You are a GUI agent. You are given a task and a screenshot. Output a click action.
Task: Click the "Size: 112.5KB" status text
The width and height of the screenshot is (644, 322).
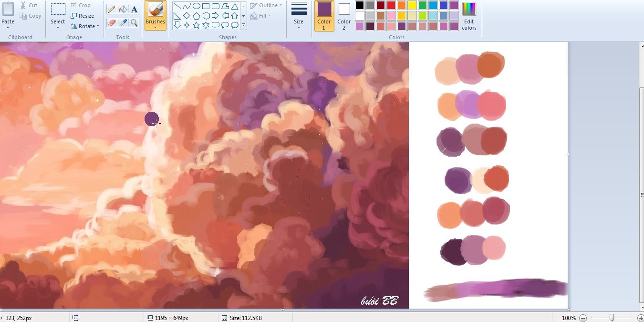pos(246,318)
